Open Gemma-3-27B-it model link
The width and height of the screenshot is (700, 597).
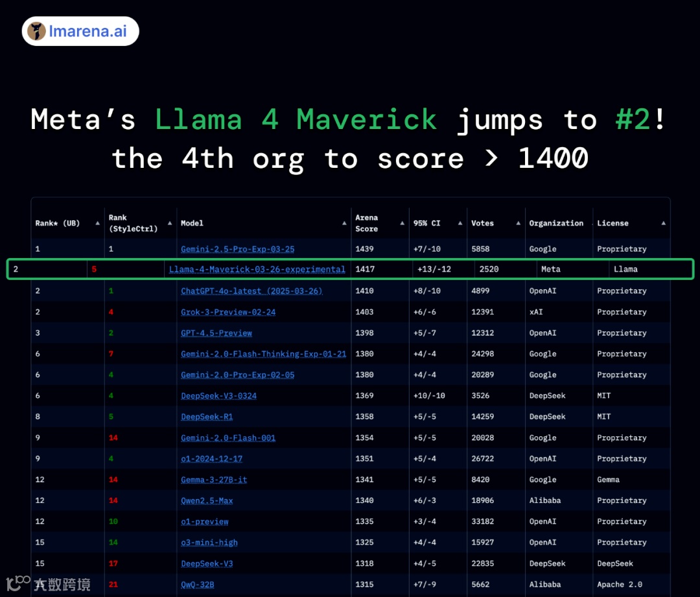click(214, 480)
